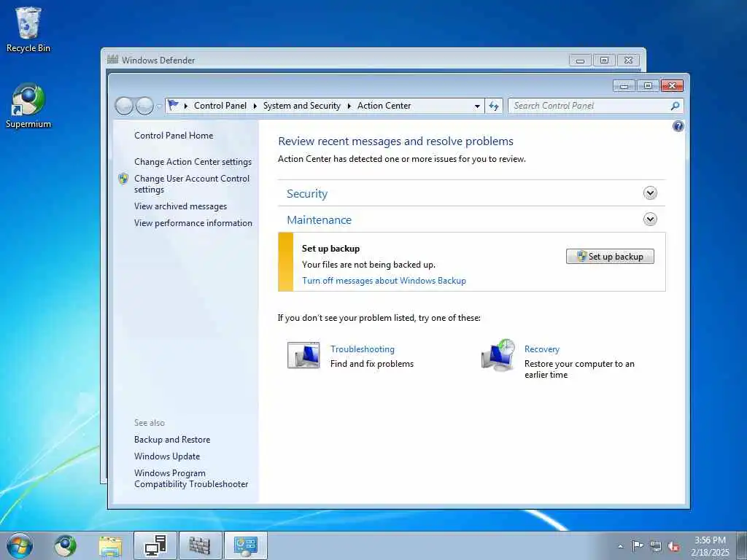
Task: Go forward with the navigation arrow
Action: (144, 106)
